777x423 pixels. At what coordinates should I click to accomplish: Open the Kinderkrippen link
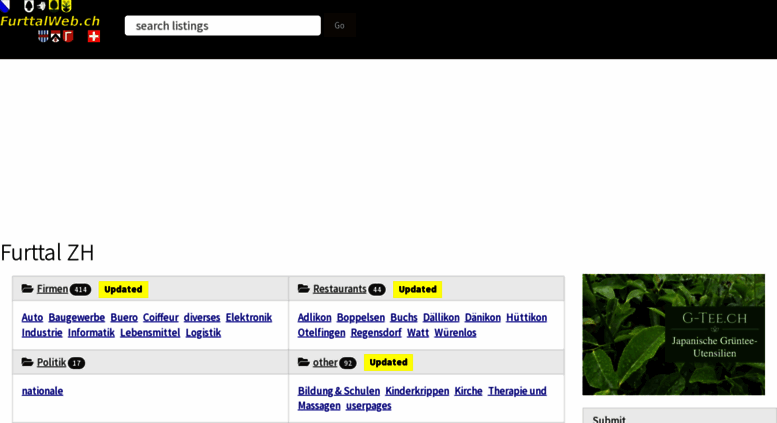(417, 391)
